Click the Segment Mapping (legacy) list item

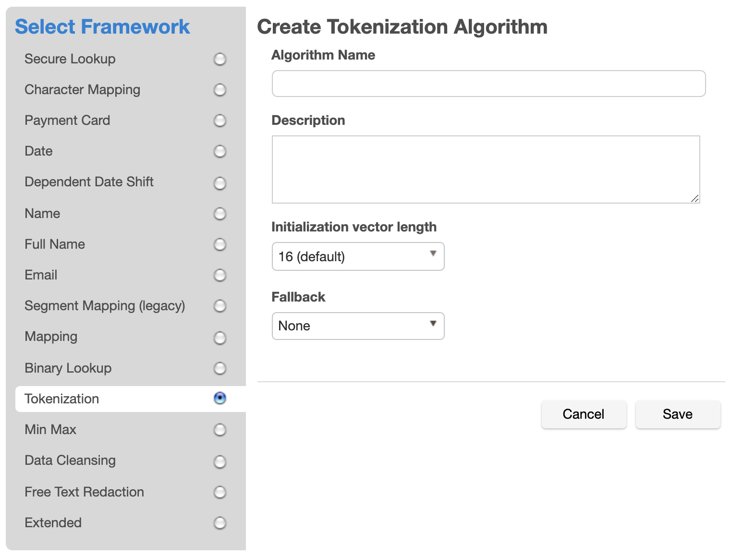[105, 306]
